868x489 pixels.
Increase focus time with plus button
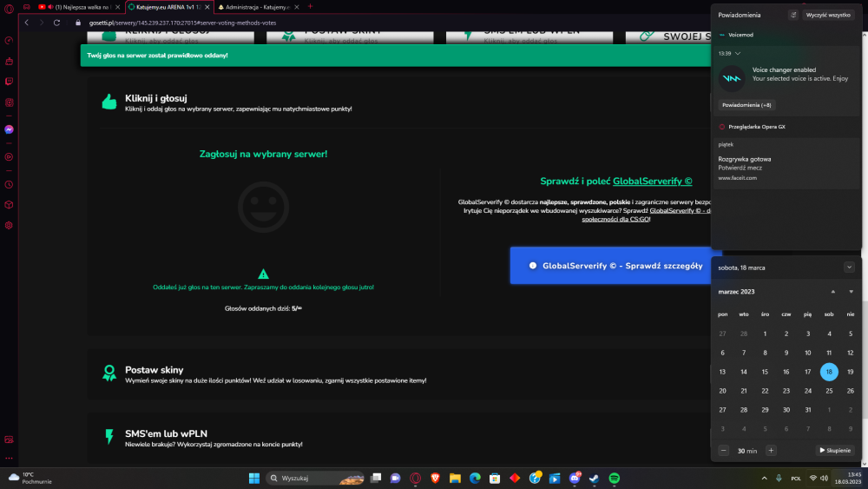click(771, 450)
